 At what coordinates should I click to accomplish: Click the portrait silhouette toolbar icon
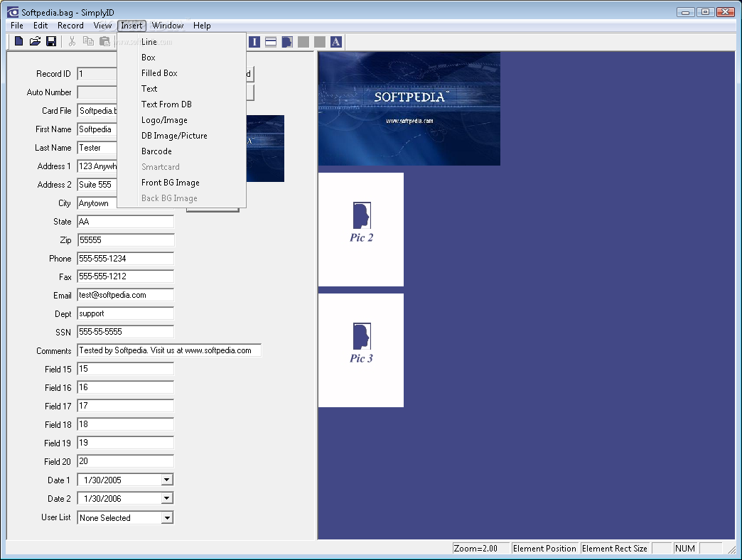tap(287, 42)
